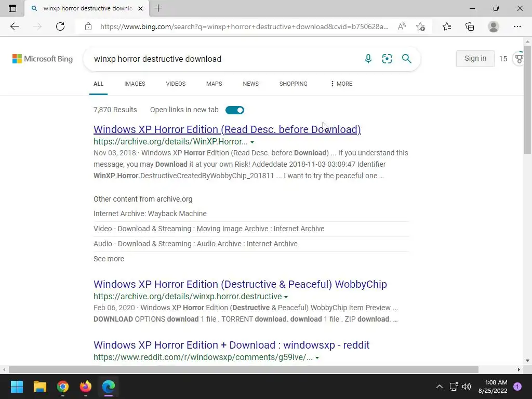Open the Favorites list
532x399 pixels.
447,26
